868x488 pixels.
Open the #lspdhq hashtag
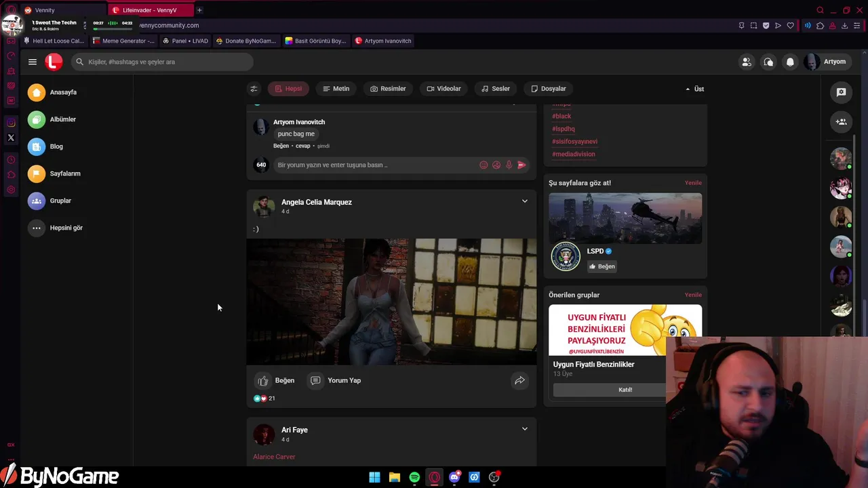(564, 129)
